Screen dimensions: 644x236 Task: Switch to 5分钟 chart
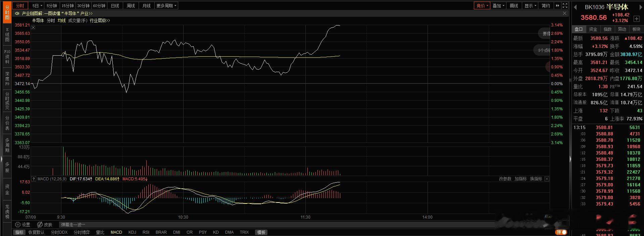click(52, 6)
